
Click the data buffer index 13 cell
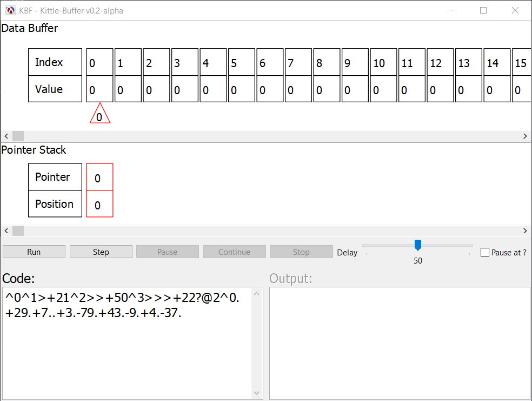[469, 62]
